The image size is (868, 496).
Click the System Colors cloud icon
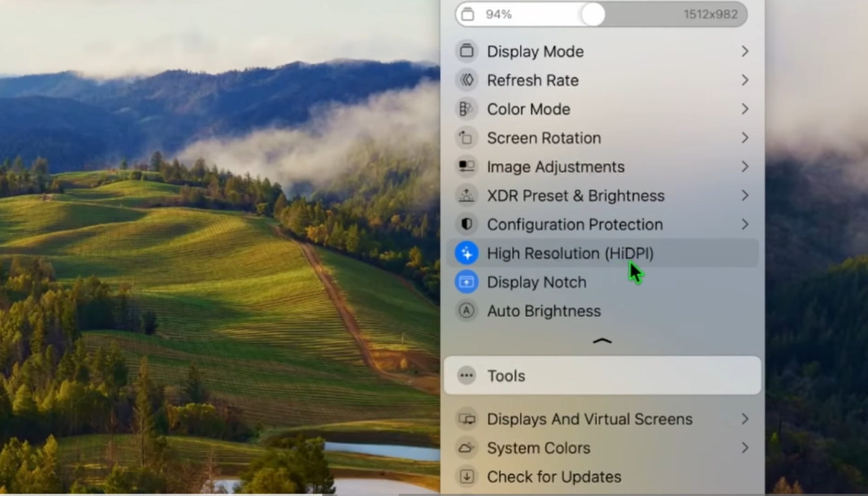467,447
